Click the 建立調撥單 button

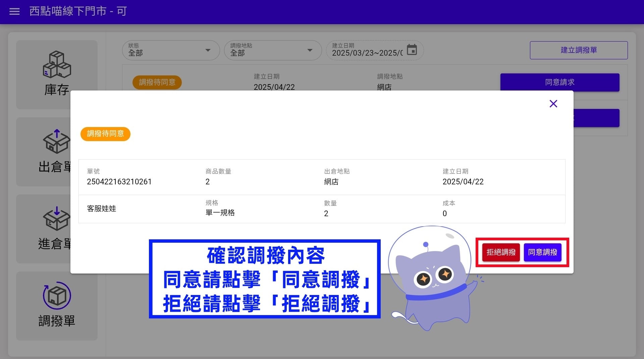[579, 50]
